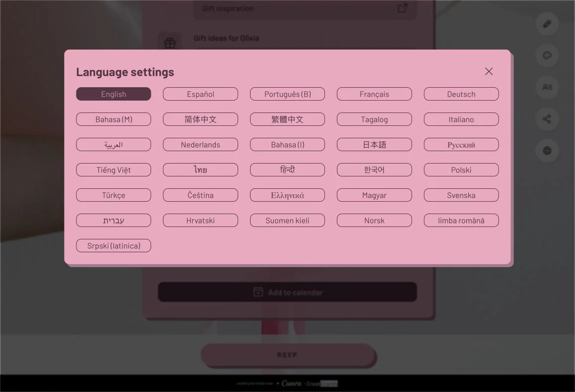The image size is (575, 392).
Task: Switch to Polski
Action: (x=461, y=170)
